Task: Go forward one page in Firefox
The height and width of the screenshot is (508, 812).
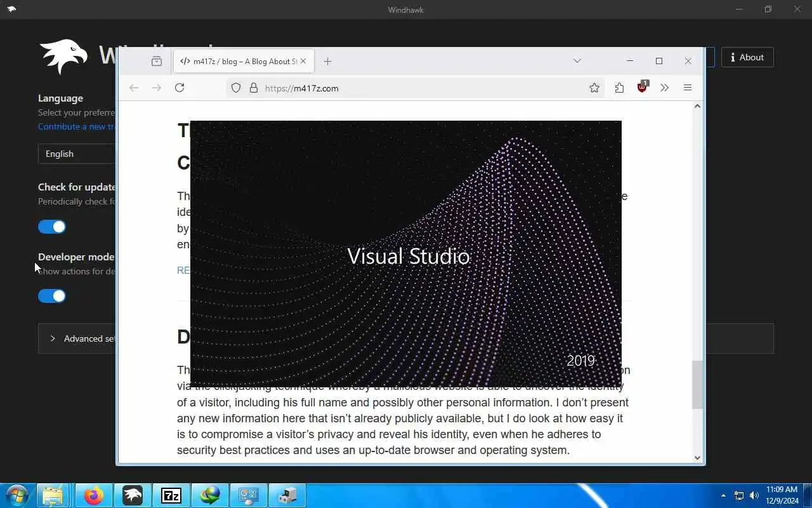Action: (x=157, y=88)
